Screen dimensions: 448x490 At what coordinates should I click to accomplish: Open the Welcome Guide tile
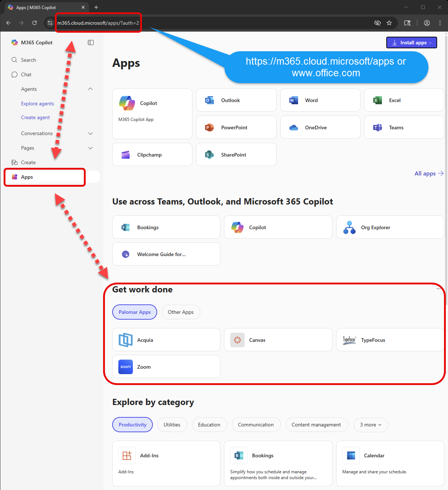pyautogui.click(x=166, y=254)
